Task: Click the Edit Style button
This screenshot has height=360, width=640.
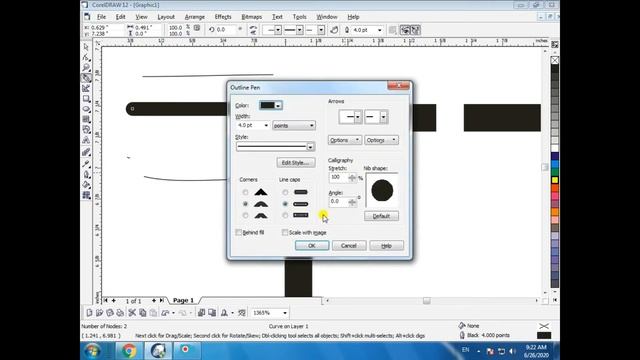Action: 296,162
